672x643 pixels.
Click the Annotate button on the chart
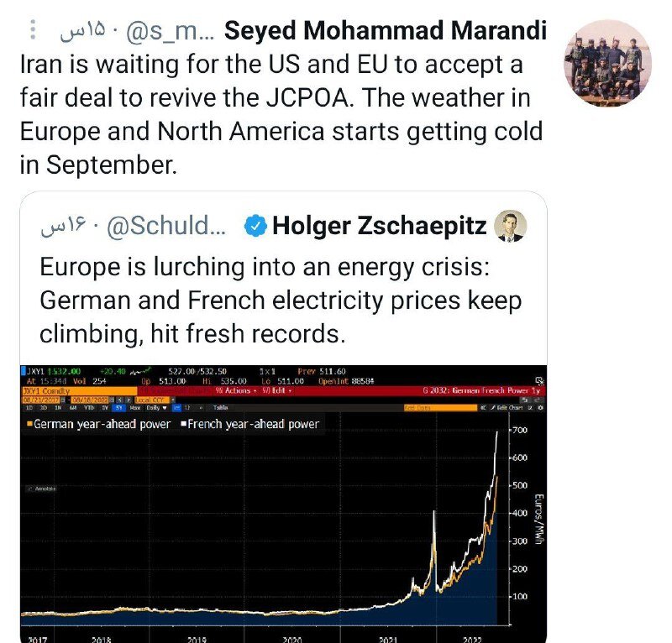[x=39, y=488]
